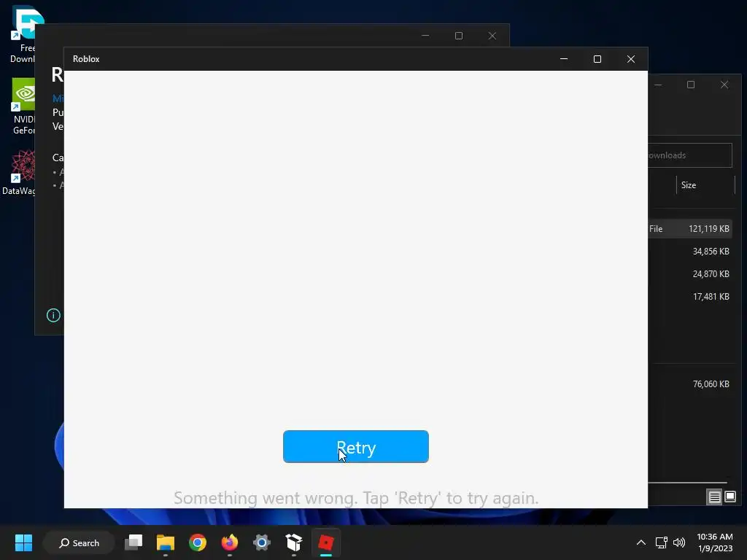Open File Explorer from the taskbar

[x=166, y=542]
